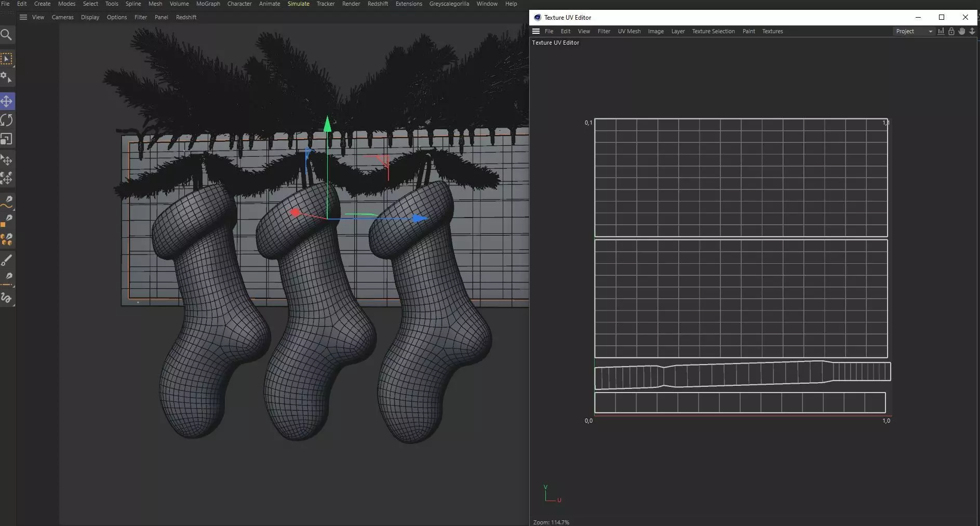
Task: Select the cursor-with-move-arrows placement tool
Action: [x=6, y=160]
